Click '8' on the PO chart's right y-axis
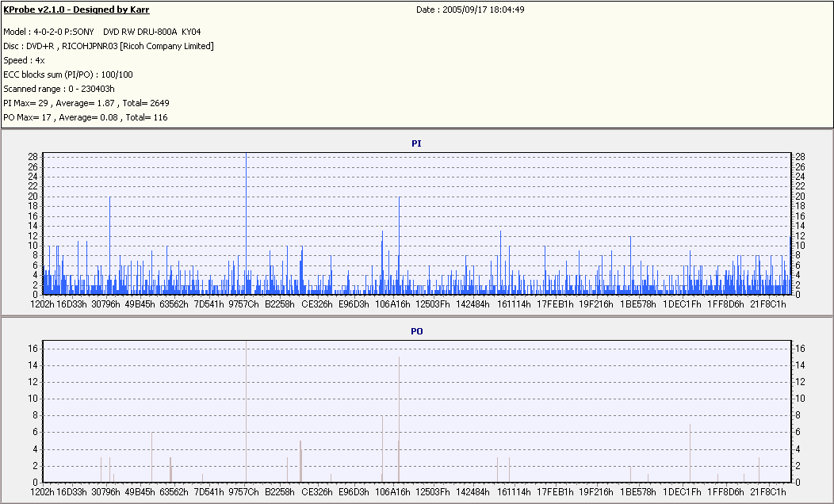The height and width of the screenshot is (504, 834). pos(798,415)
